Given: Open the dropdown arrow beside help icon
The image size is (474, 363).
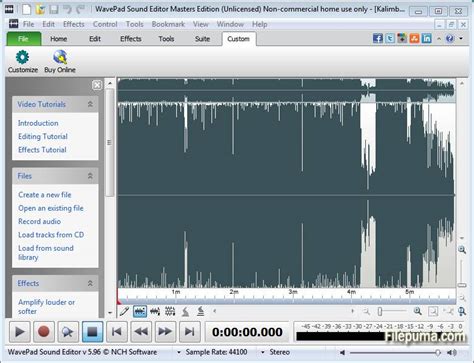Looking at the screenshot, I should tap(461, 39).
